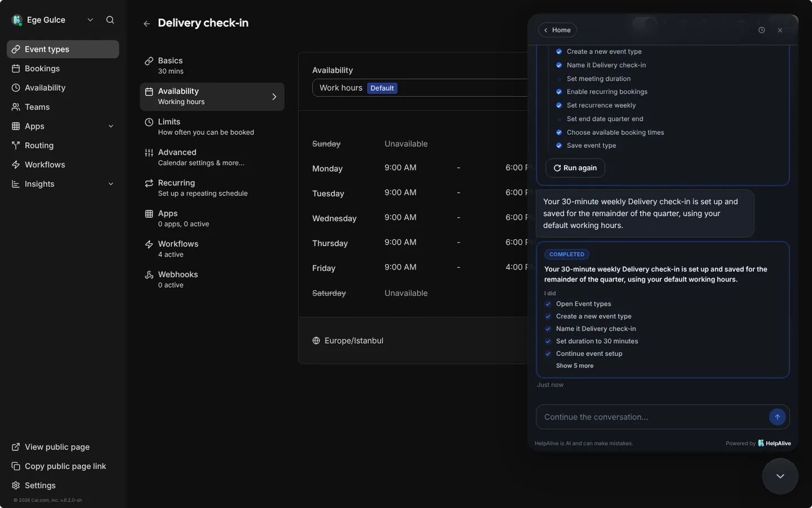Open the Routing page
This screenshot has width=812, height=508.
tap(63, 145)
